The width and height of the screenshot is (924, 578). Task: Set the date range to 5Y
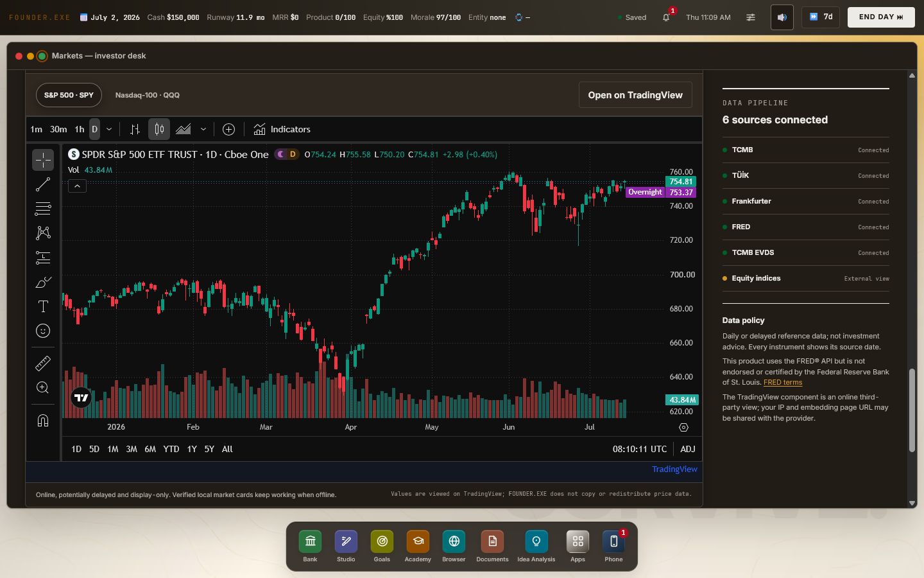(x=209, y=449)
